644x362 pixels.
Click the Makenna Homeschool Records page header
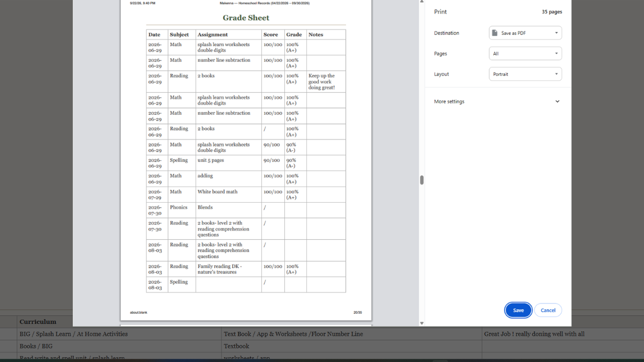click(264, 3)
